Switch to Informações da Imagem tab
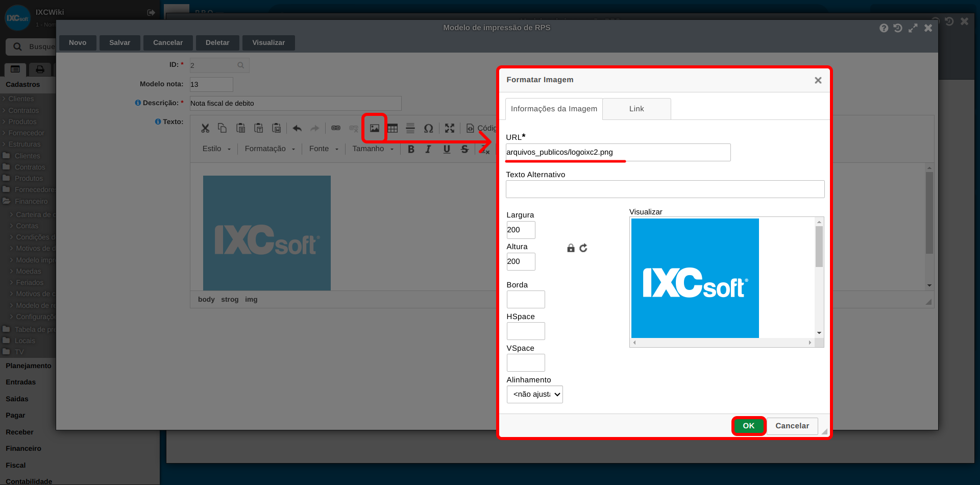The image size is (980, 485). coord(554,109)
